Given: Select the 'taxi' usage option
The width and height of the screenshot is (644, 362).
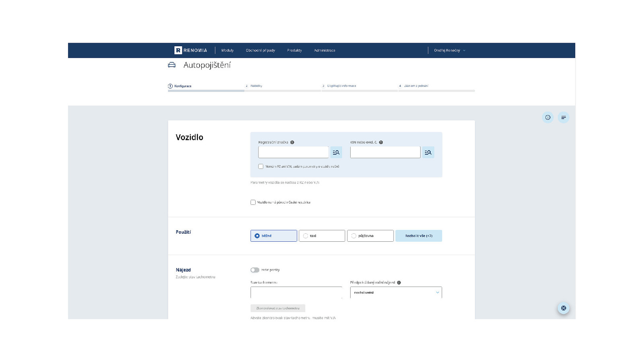Looking at the screenshot, I should point(322,236).
